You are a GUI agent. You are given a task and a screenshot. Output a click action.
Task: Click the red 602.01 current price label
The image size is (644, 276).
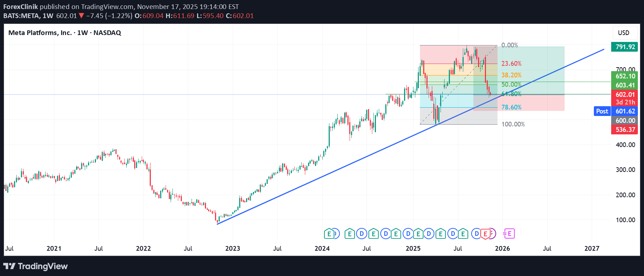tap(625, 95)
